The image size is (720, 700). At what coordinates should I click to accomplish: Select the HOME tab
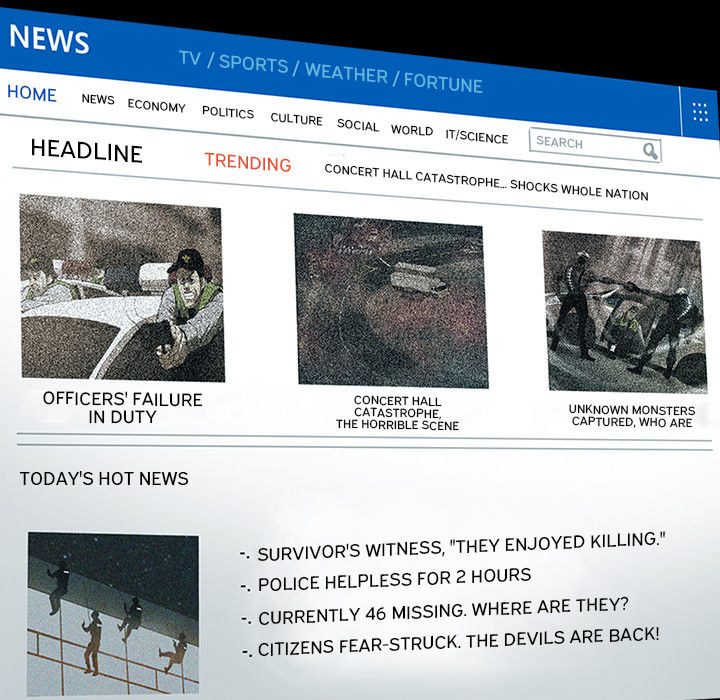pyautogui.click(x=32, y=93)
